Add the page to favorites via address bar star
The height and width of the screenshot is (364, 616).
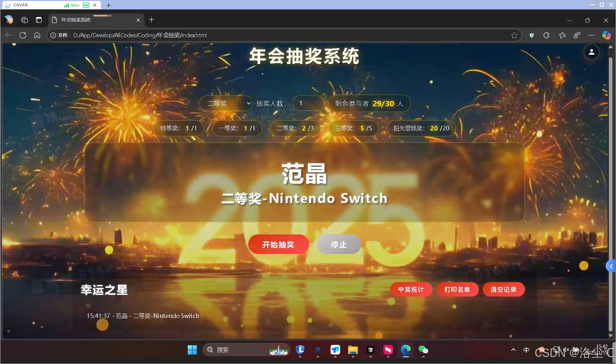(514, 35)
